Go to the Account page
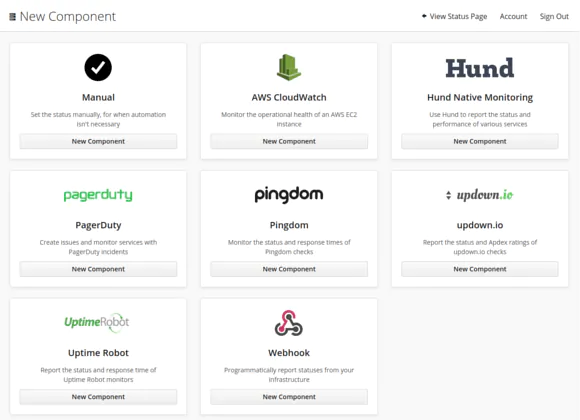The width and height of the screenshot is (580, 420). [513, 16]
